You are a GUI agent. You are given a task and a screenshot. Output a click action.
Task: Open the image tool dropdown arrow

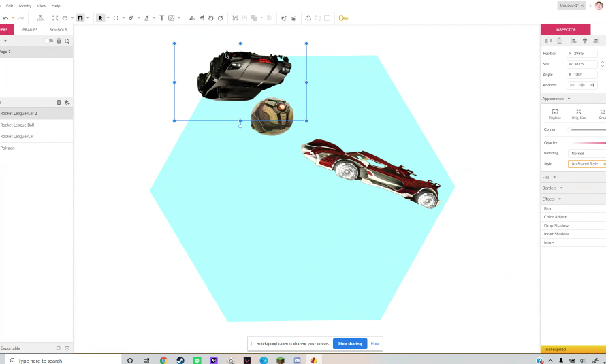[x=178, y=18]
